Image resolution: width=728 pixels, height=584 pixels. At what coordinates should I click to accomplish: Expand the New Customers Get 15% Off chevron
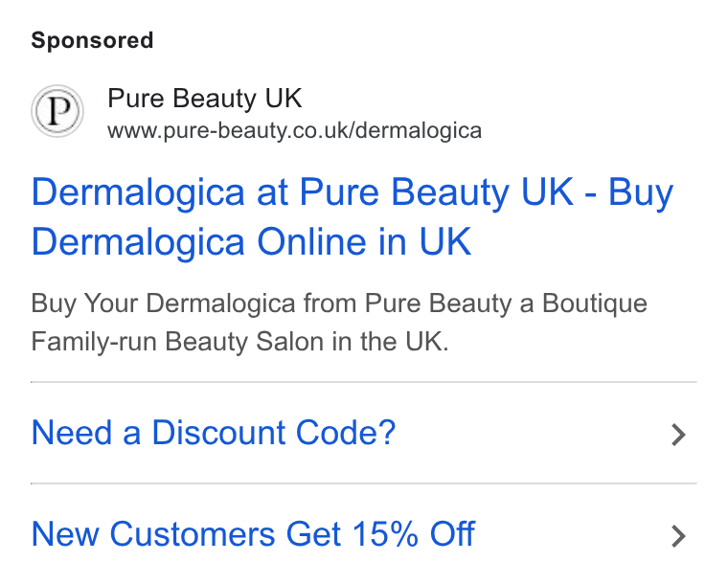coord(678,536)
